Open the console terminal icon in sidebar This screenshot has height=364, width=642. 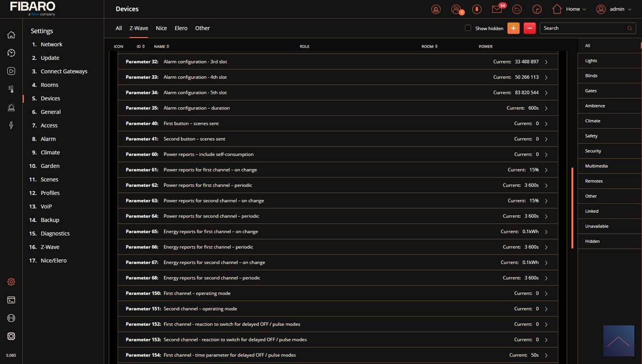pos(11,300)
